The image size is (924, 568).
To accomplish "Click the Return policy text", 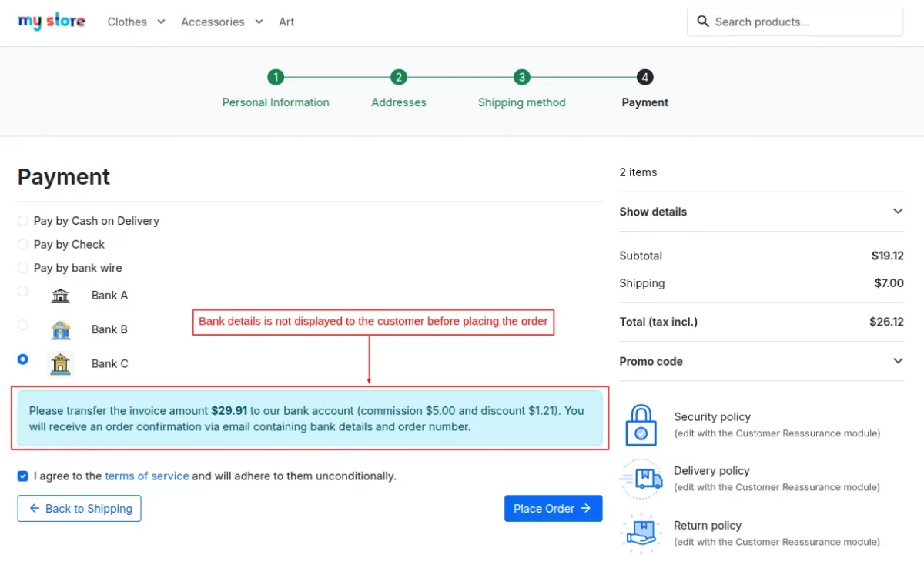I will (x=708, y=526).
